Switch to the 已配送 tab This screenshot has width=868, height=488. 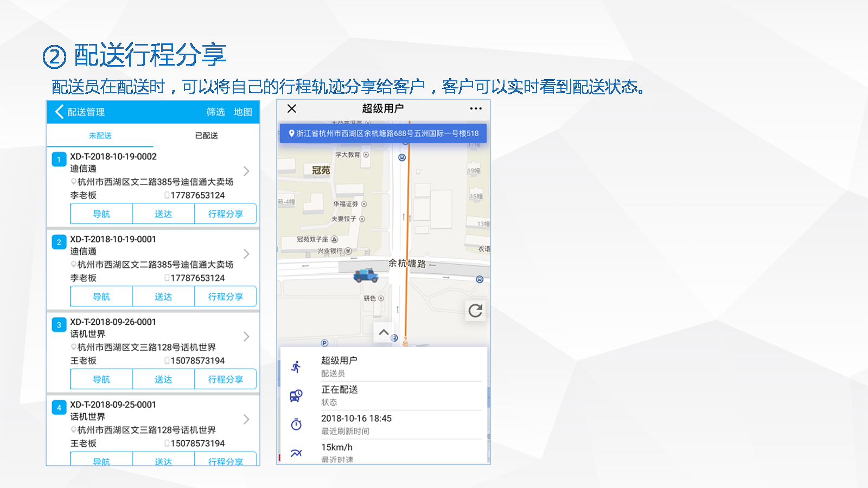207,136
